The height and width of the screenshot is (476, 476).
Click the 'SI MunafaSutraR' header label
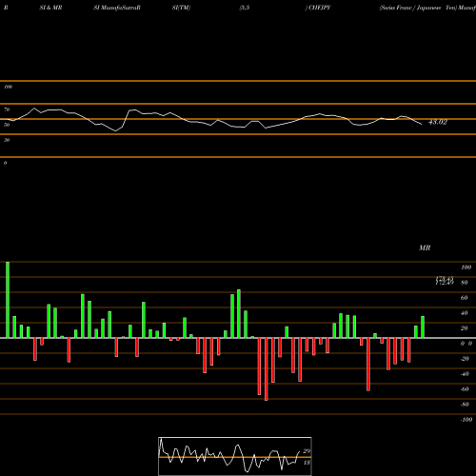(x=117, y=8)
